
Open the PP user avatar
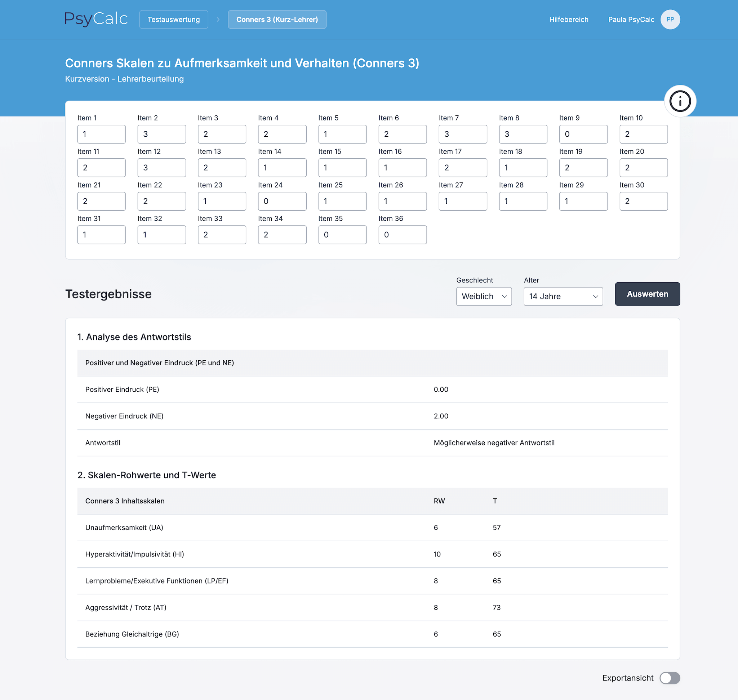pos(670,19)
